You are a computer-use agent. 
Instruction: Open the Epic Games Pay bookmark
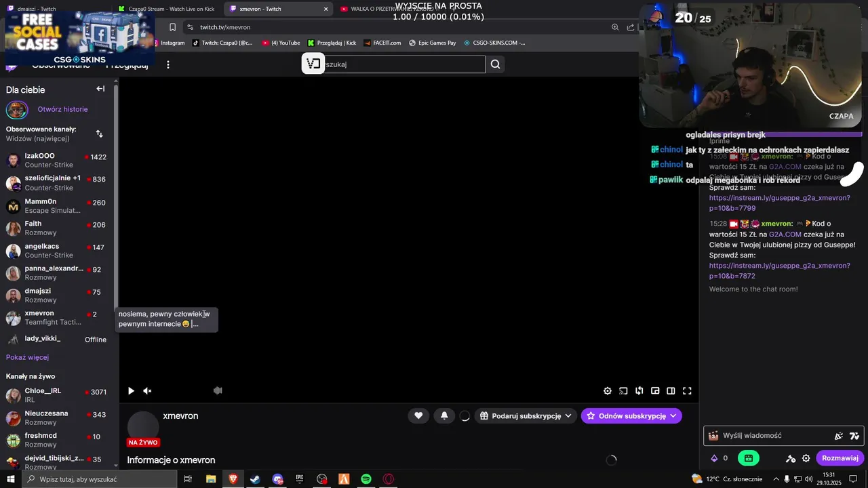[432, 43]
